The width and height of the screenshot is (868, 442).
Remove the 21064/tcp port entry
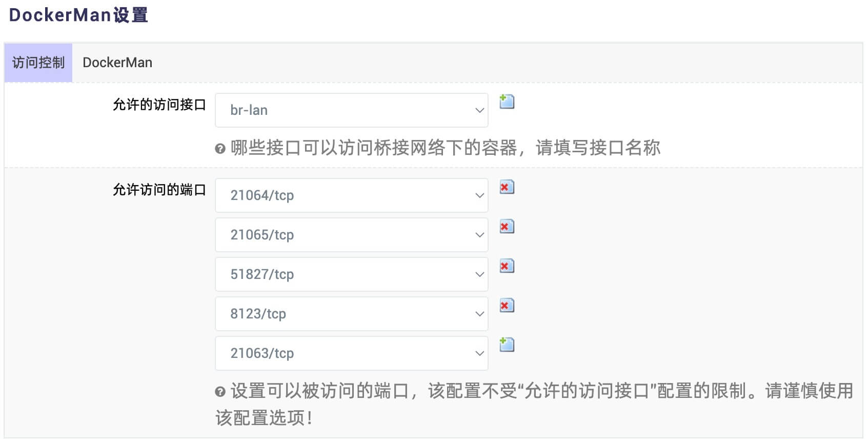(507, 187)
